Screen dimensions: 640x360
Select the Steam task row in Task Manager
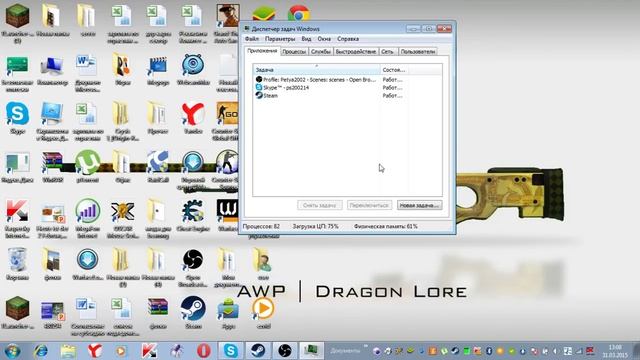pyautogui.click(x=331, y=95)
